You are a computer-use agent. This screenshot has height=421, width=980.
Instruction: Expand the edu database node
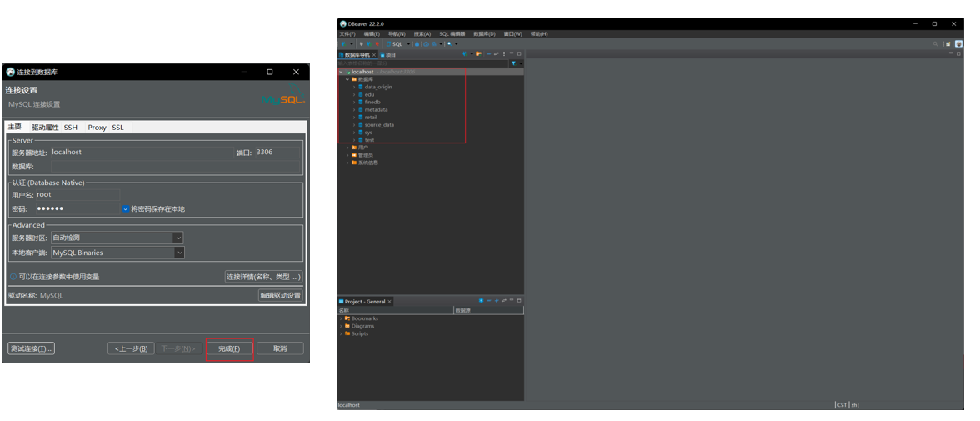(x=353, y=94)
